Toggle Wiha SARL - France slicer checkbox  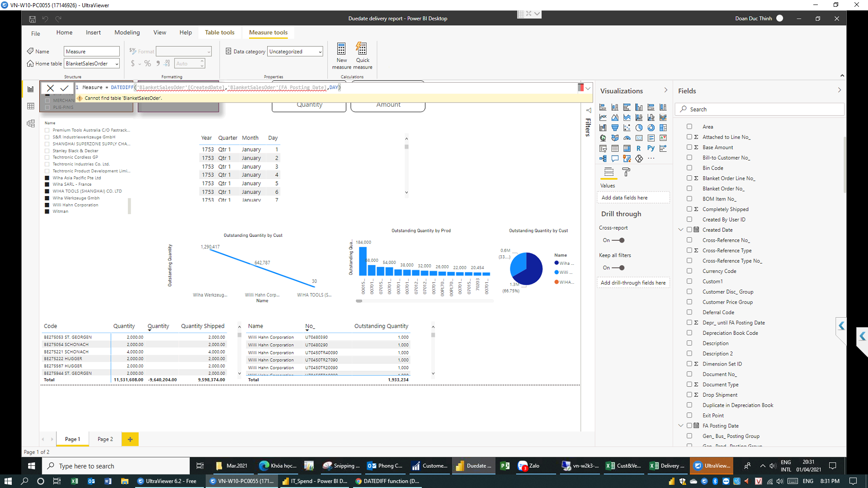pyautogui.click(x=47, y=184)
